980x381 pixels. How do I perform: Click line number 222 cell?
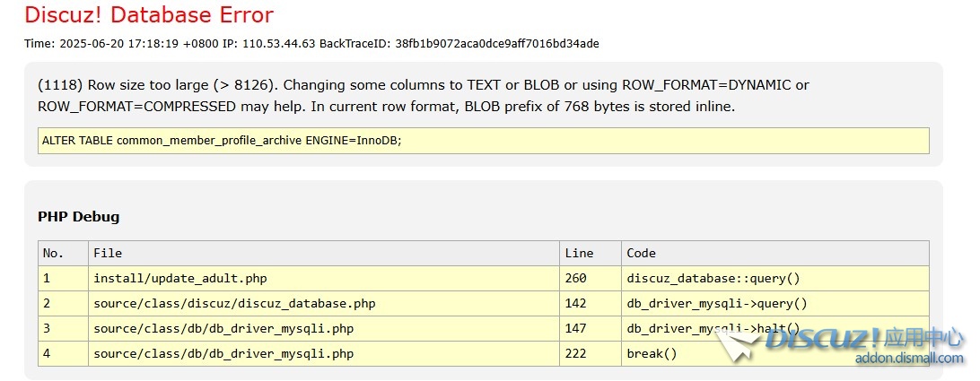point(591,353)
